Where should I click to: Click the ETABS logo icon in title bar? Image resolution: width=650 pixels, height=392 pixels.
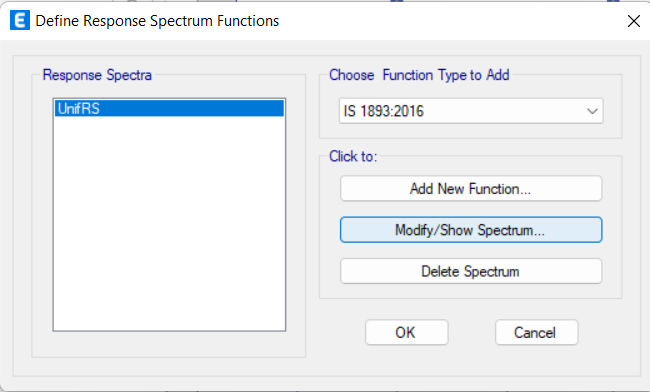click(19, 21)
